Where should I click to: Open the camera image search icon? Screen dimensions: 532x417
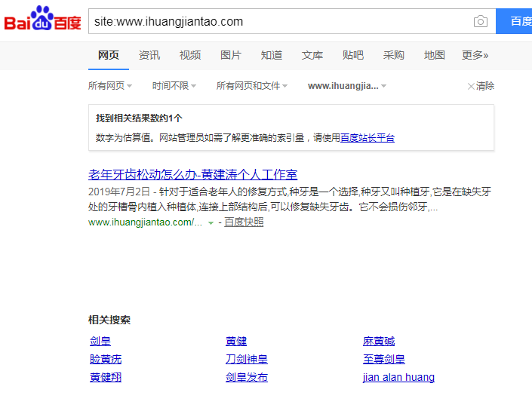pyautogui.click(x=481, y=21)
